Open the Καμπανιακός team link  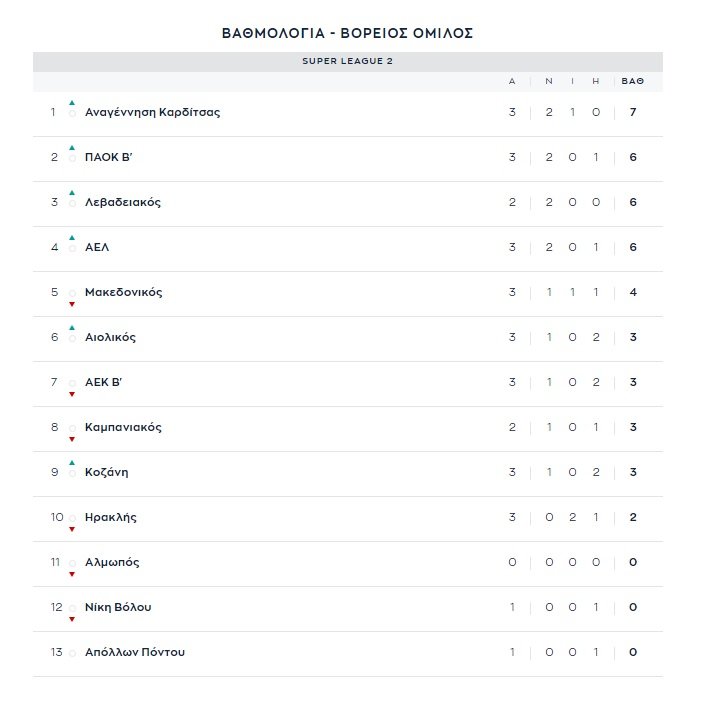coord(123,427)
